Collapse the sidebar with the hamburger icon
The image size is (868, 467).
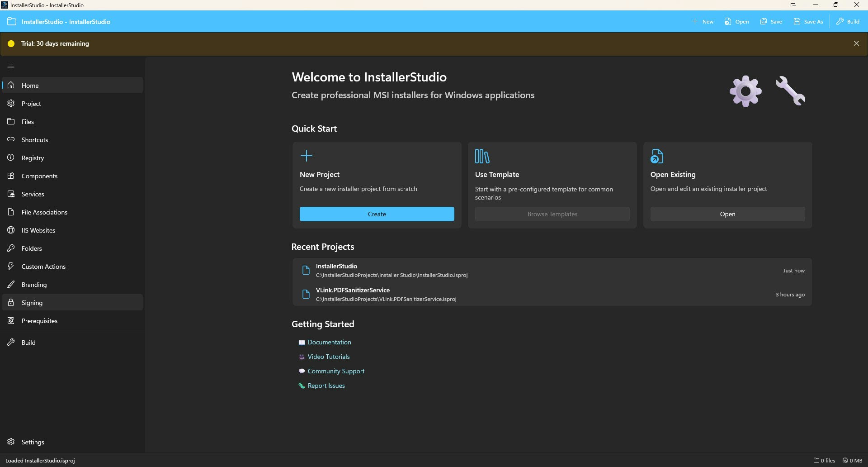[x=10, y=67]
